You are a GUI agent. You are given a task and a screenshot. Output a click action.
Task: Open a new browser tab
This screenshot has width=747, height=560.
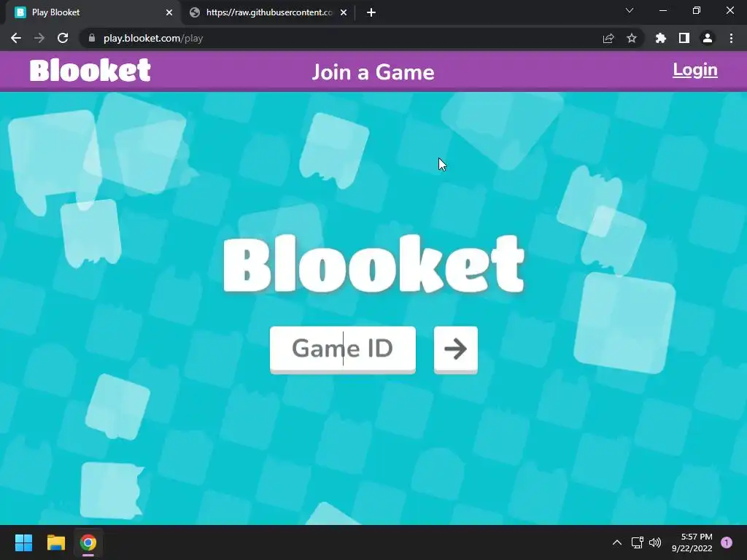coord(371,12)
